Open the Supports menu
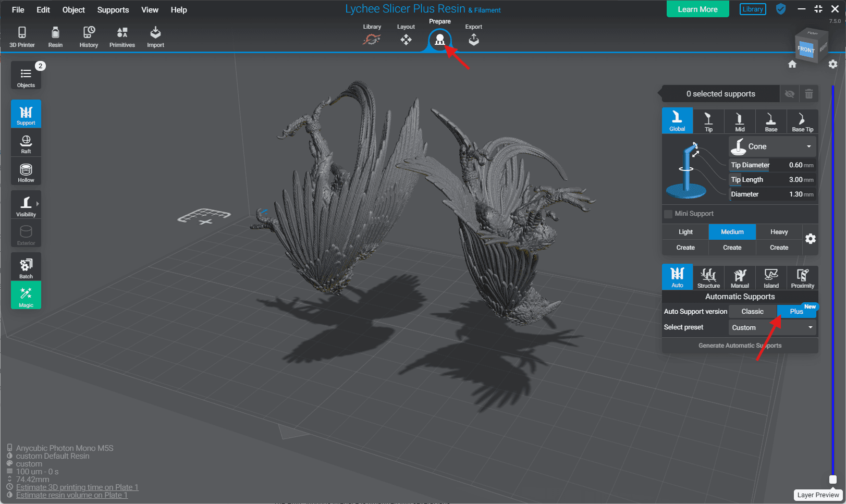The image size is (846, 504). pyautogui.click(x=113, y=10)
